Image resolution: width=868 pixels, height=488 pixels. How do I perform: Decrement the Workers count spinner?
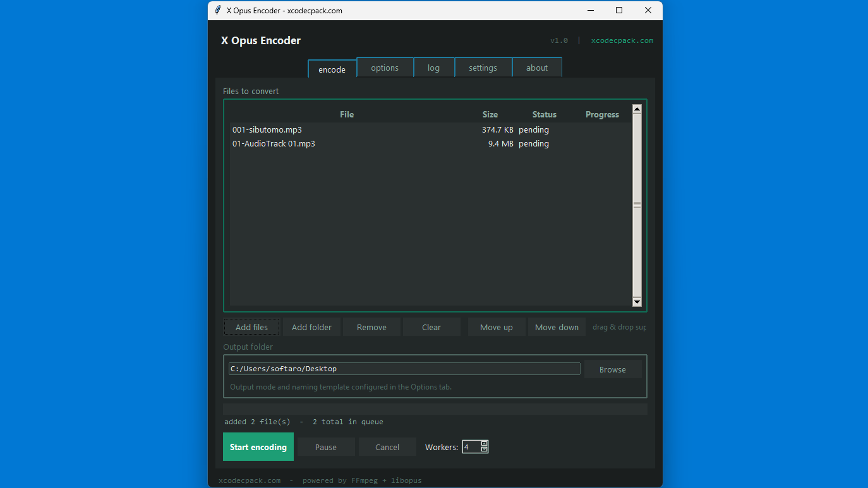click(483, 449)
